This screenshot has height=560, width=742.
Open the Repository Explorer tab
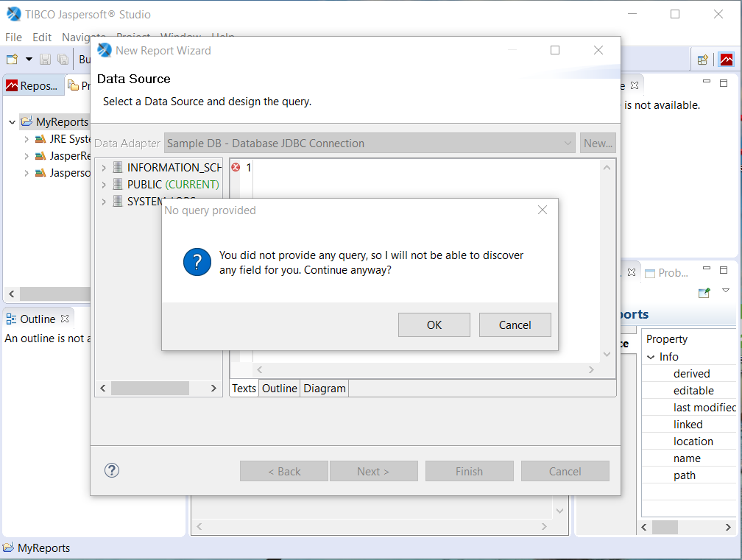click(33, 85)
